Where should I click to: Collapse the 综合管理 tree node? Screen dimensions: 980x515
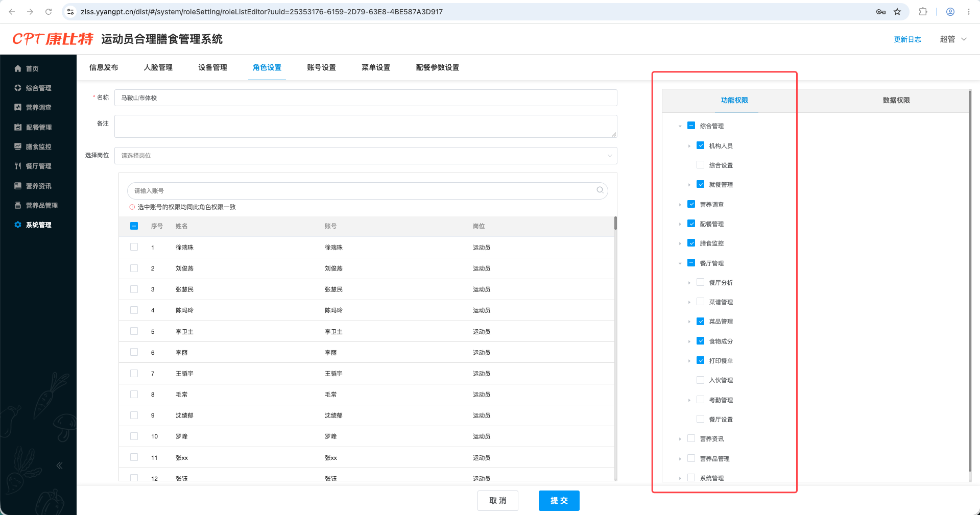coord(680,126)
